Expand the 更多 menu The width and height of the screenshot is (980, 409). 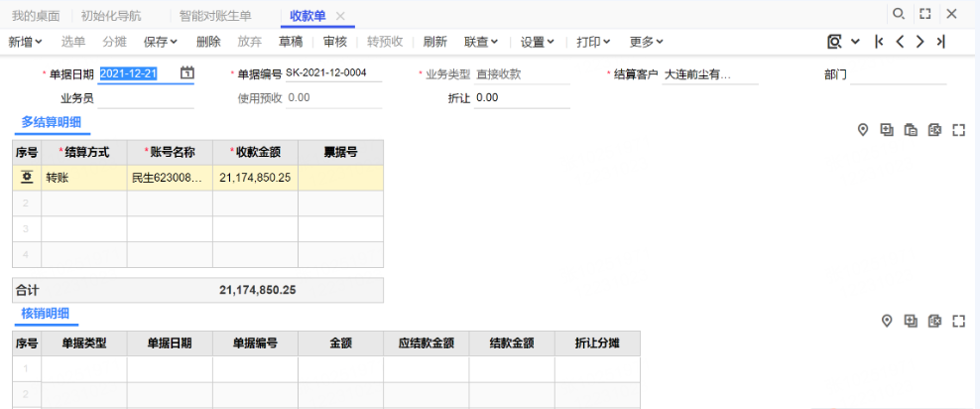click(x=647, y=42)
